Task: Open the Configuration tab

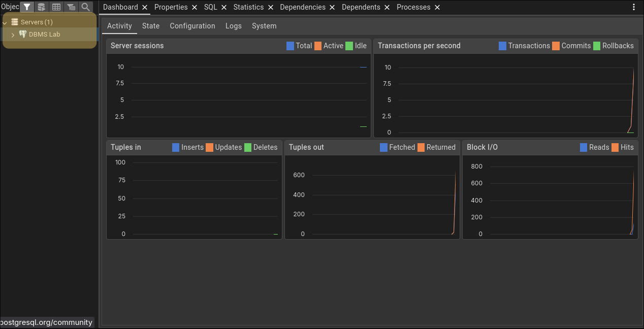Action: [192, 26]
